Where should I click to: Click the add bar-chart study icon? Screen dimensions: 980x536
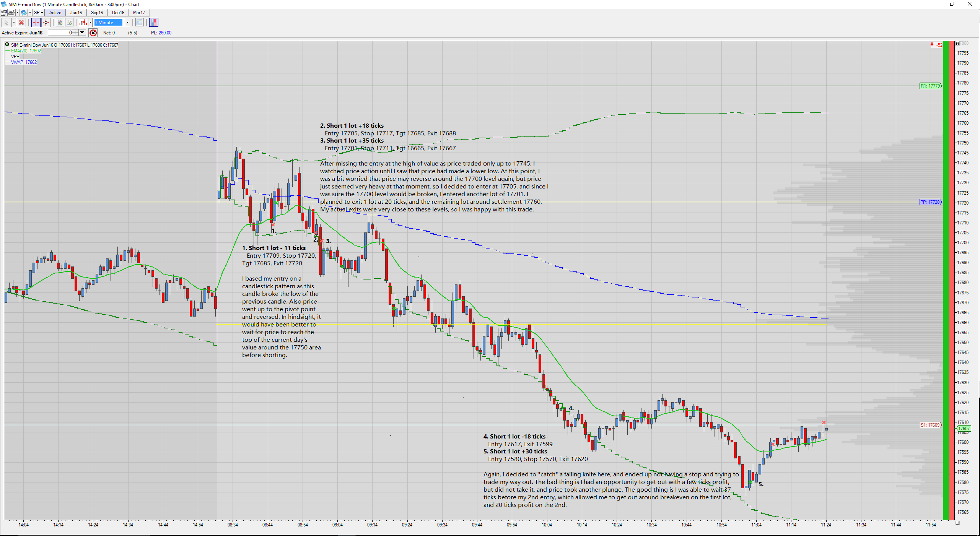pyautogui.click(x=69, y=23)
